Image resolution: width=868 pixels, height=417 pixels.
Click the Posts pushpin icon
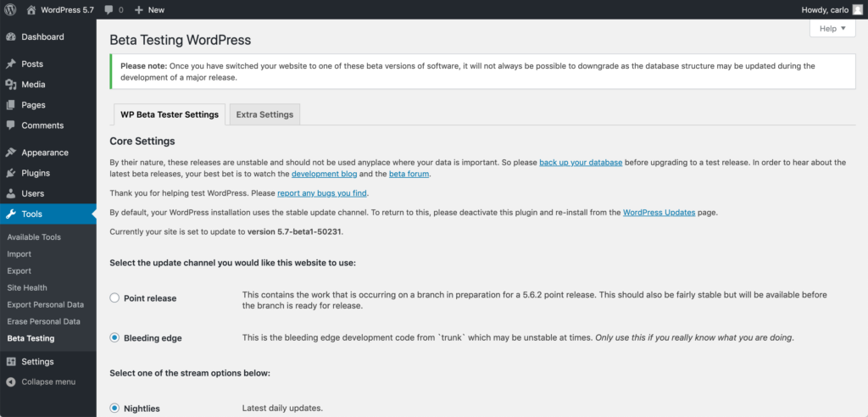click(10, 64)
